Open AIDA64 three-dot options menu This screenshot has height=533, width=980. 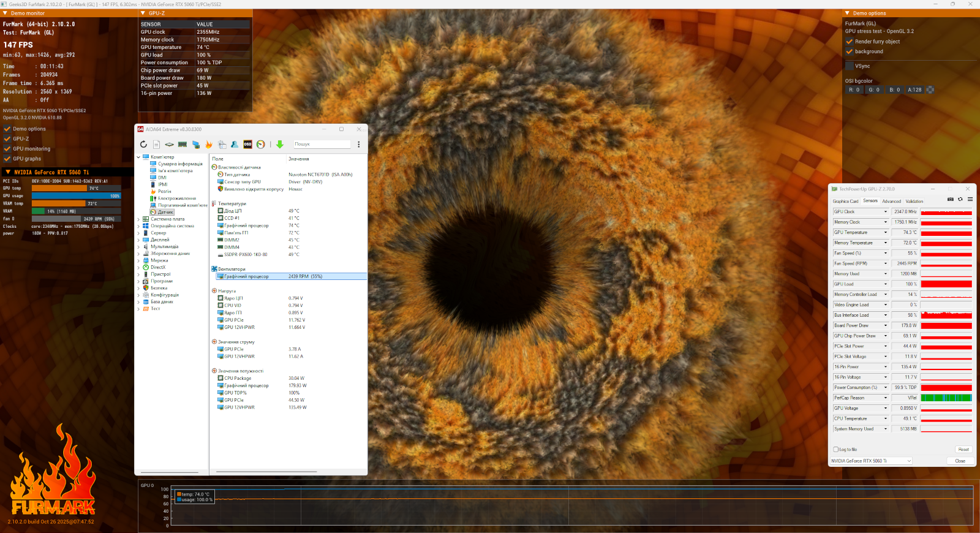359,145
